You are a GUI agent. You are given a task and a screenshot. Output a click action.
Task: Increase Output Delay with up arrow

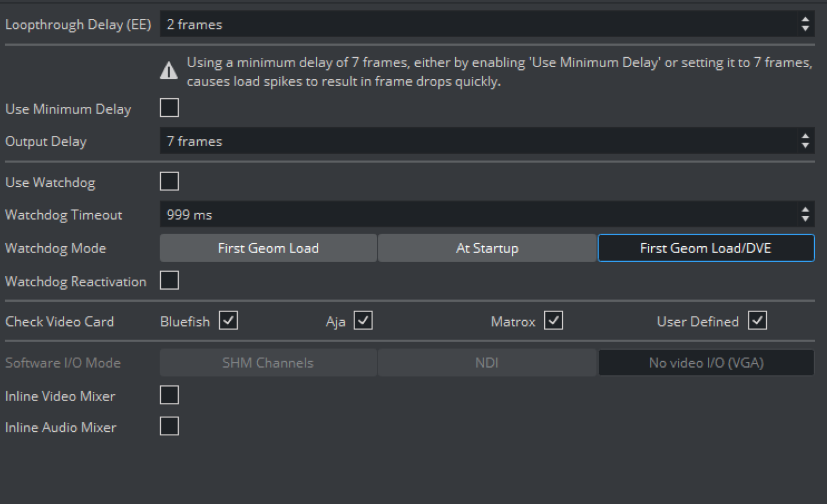pyautogui.click(x=805, y=136)
